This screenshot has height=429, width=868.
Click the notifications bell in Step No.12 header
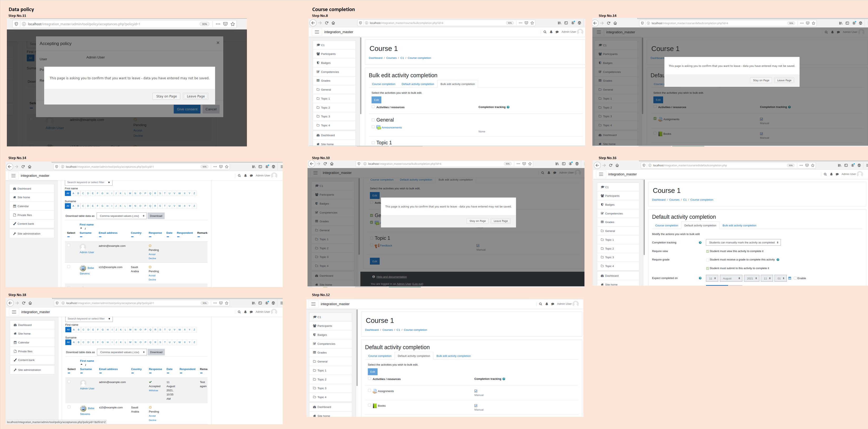[547, 304]
